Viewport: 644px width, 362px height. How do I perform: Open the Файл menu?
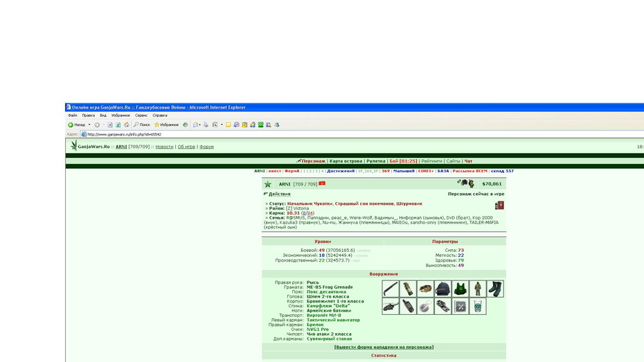pyautogui.click(x=73, y=116)
